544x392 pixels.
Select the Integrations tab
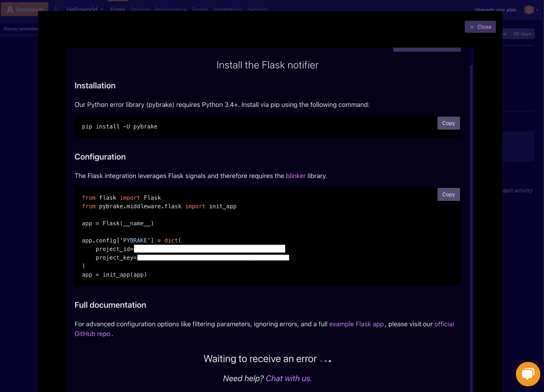pos(228,9)
